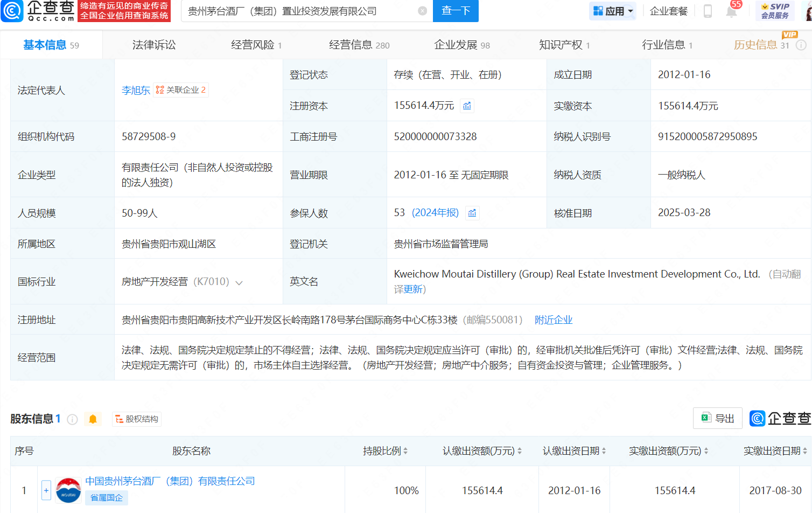Open 股权结构 equity structure button

point(137,419)
